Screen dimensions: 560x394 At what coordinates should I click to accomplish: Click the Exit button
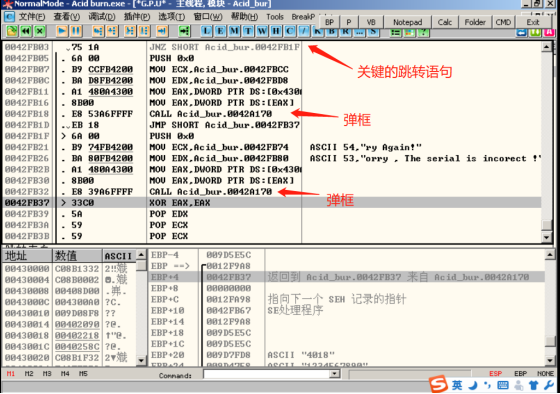click(533, 22)
